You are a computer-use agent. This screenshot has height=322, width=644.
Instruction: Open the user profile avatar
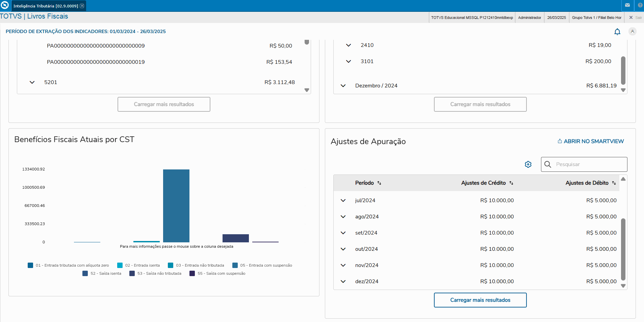click(x=632, y=31)
